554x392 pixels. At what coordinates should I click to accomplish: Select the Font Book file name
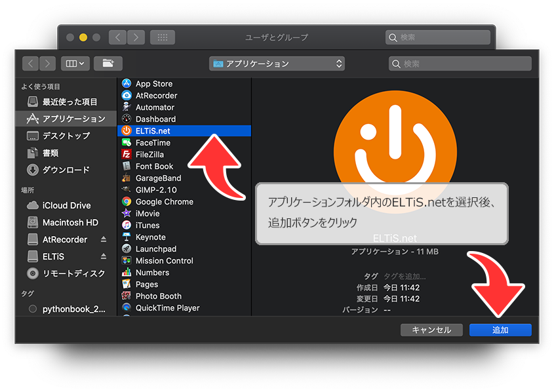tap(155, 167)
